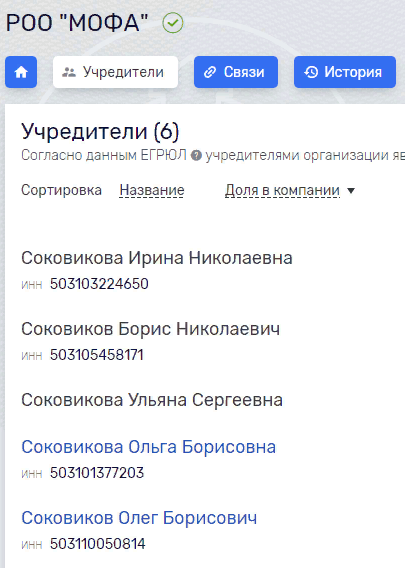
Task: Select founder Соковикова Ульяна Сергеевна
Action: (x=152, y=400)
